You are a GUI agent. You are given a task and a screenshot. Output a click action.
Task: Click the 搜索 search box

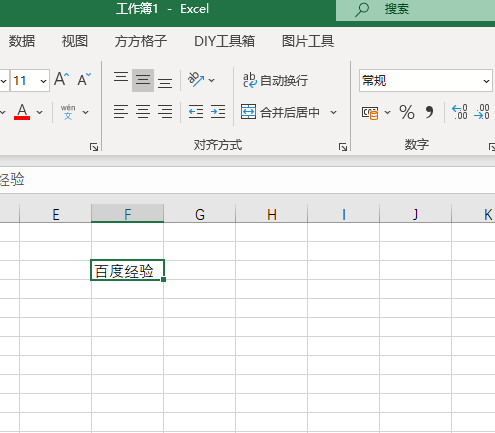pyautogui.click(x=415, y=10)
